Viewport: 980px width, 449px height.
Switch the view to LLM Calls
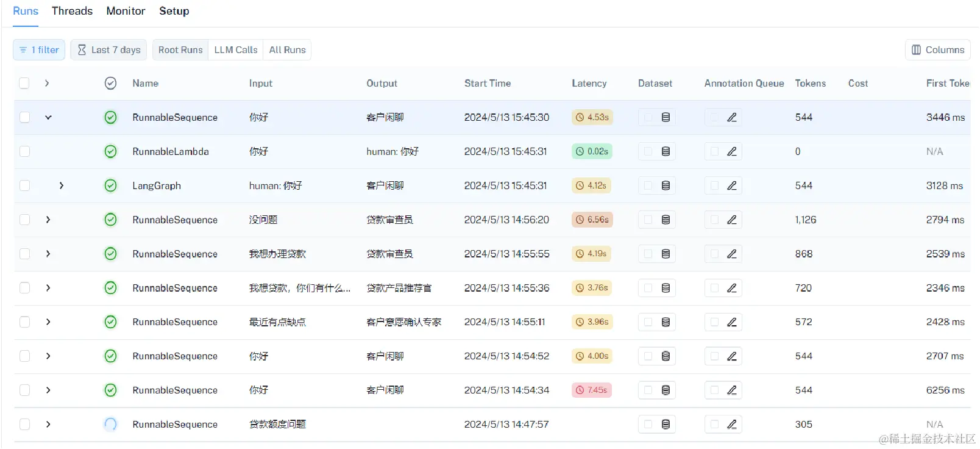(236, 50)
